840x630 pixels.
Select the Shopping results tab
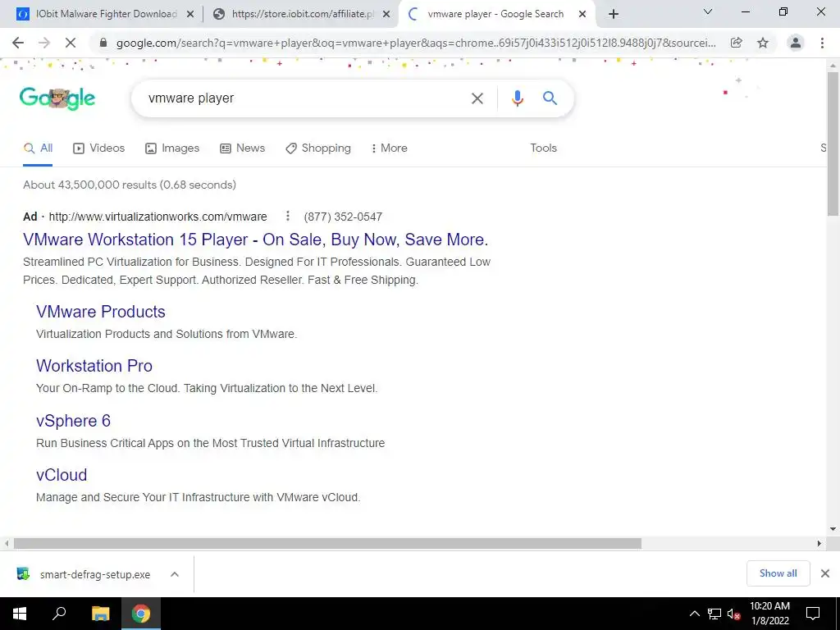point(318,148)
